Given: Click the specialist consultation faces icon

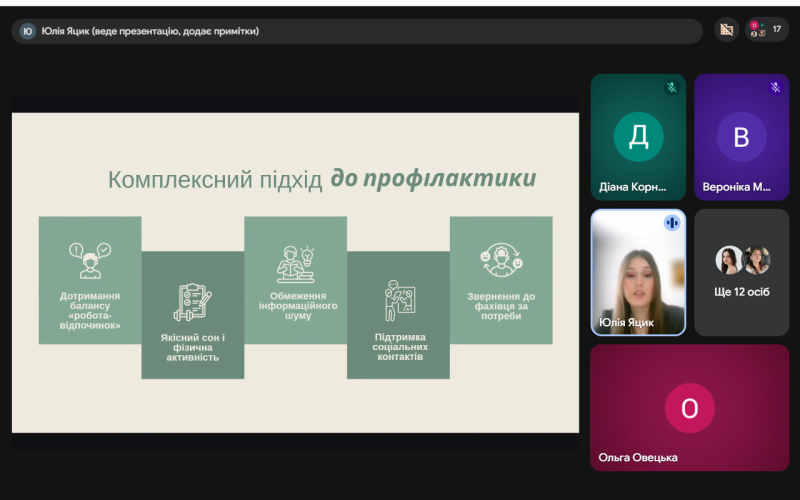Looking at the screenshot, I should coord(501,260).
